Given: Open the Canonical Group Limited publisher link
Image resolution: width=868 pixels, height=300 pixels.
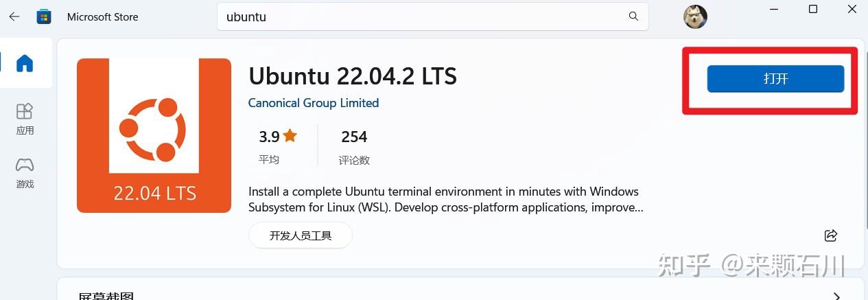Looking at the screenshot, I should point(314,103).
